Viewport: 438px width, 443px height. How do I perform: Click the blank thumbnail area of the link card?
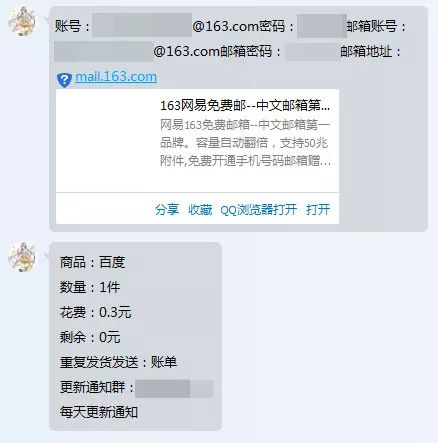coord(107,140)
